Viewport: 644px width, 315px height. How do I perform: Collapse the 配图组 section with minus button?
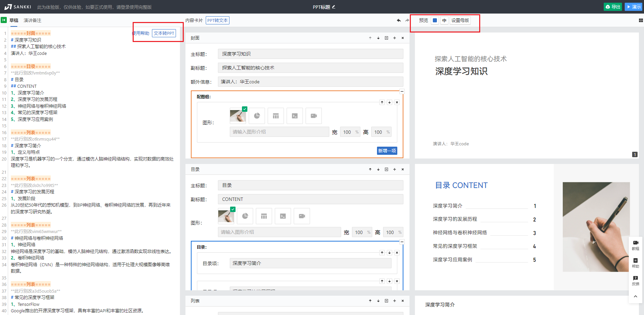click(x=402, y=91)
